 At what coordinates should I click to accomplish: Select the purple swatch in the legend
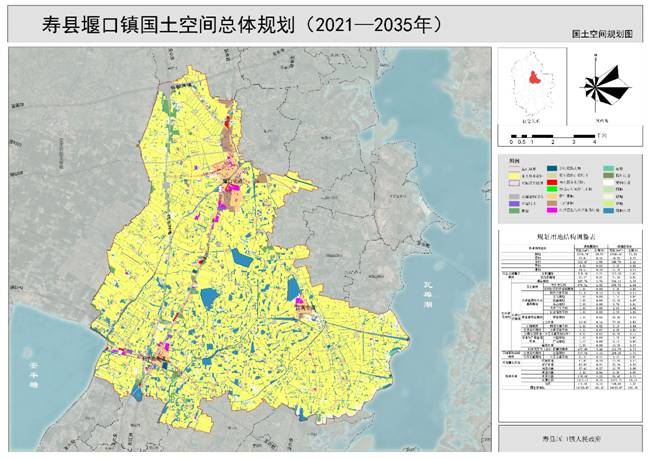[x=514, y=203]
